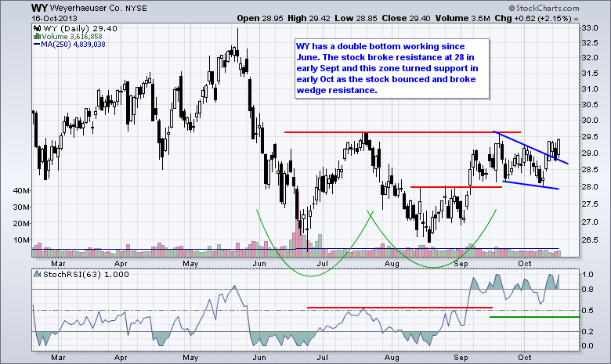Viewport: 611px width, 364px height.
Task: Click the double bottom annotation text box
Action: 392,69
